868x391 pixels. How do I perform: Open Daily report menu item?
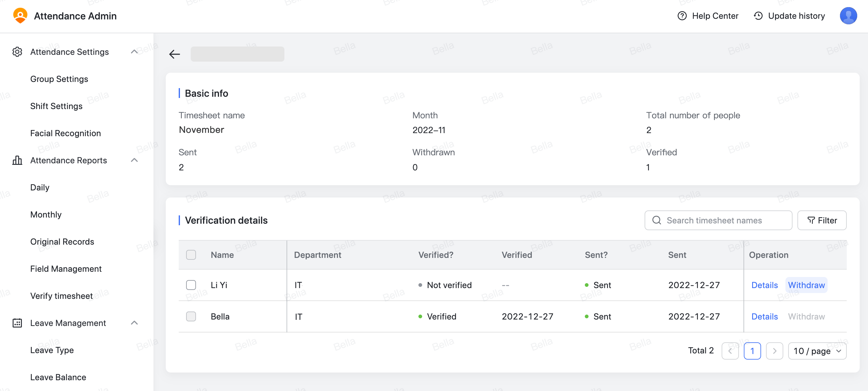(x=39, y=187)
